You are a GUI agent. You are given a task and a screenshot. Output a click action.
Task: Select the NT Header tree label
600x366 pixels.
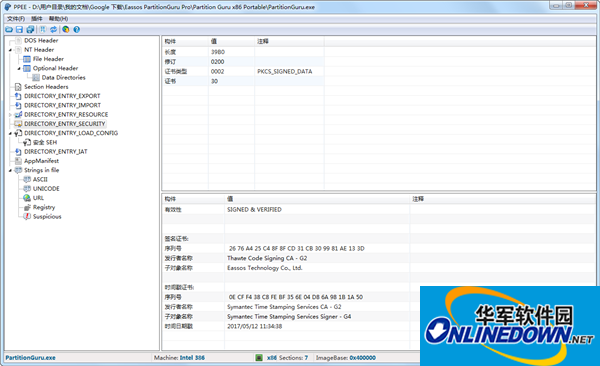click(39, 50)
